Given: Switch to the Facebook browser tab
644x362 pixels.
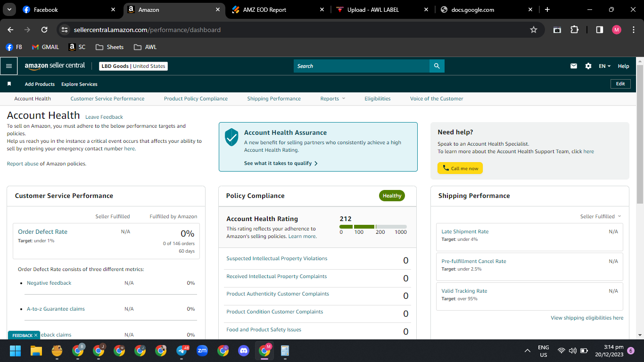Looking at the screenshot, I should pyautogui.click(x=70, y=9).
